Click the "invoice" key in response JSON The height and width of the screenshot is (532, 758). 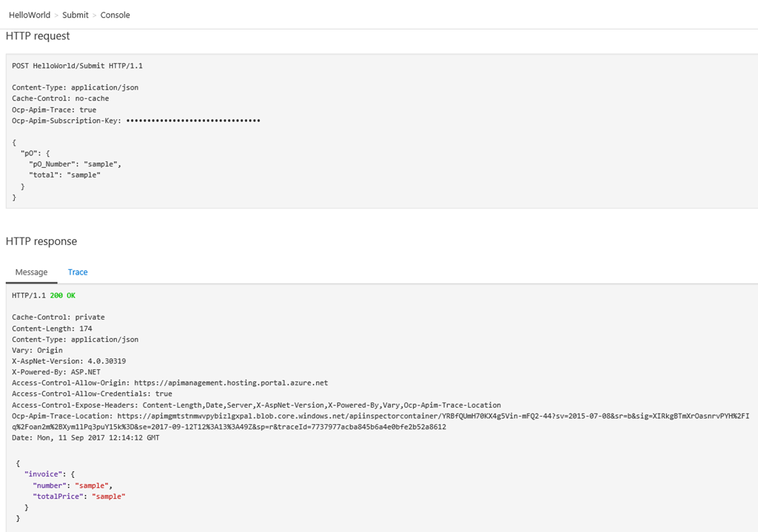point(44,474)
